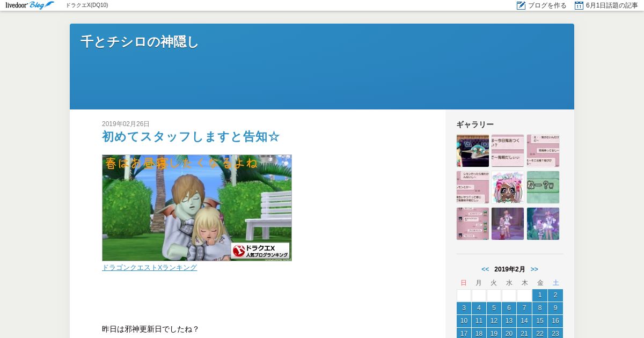This screenshot has height=338, width=644.
Task: Select calendar date 7
Action: click(x=524, y=308)
